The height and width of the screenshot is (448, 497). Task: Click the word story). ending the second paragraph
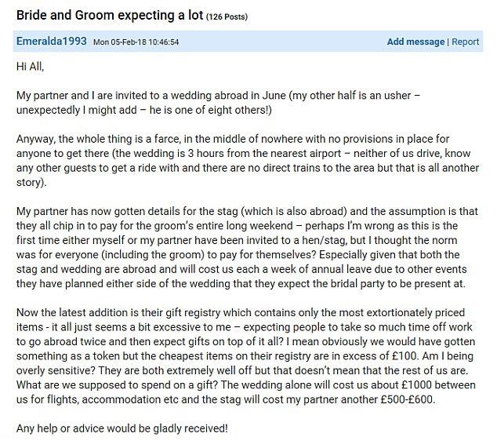pos(31,183)
